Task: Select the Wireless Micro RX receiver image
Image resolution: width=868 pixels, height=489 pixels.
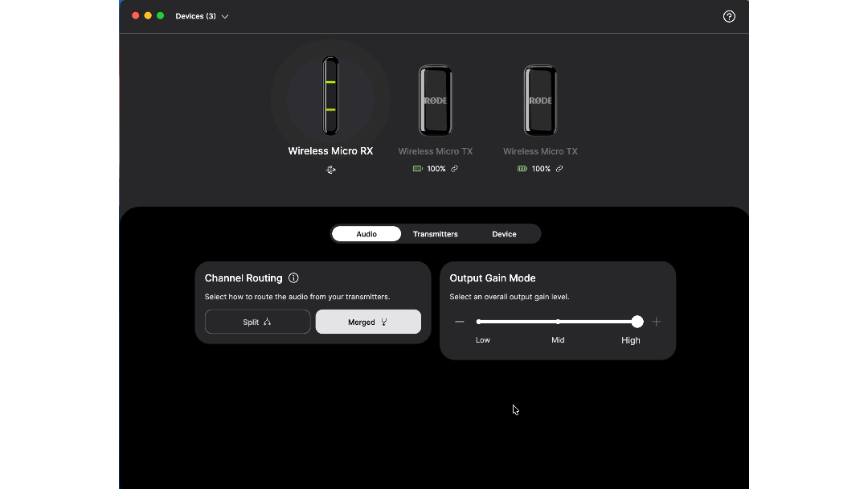Action: 330,96
